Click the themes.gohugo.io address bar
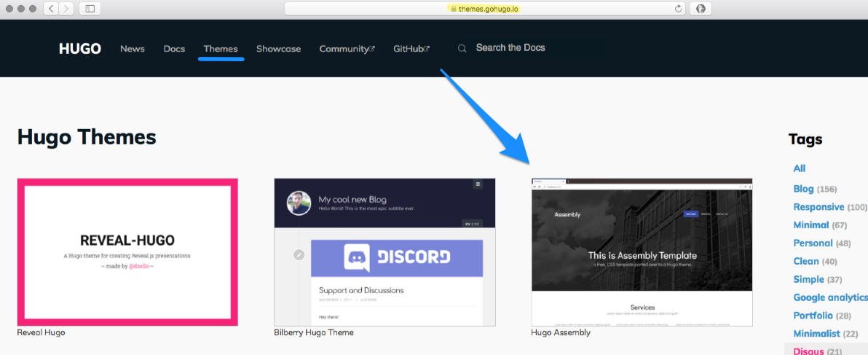Viewport: 868px width, 355px height. 486,9
